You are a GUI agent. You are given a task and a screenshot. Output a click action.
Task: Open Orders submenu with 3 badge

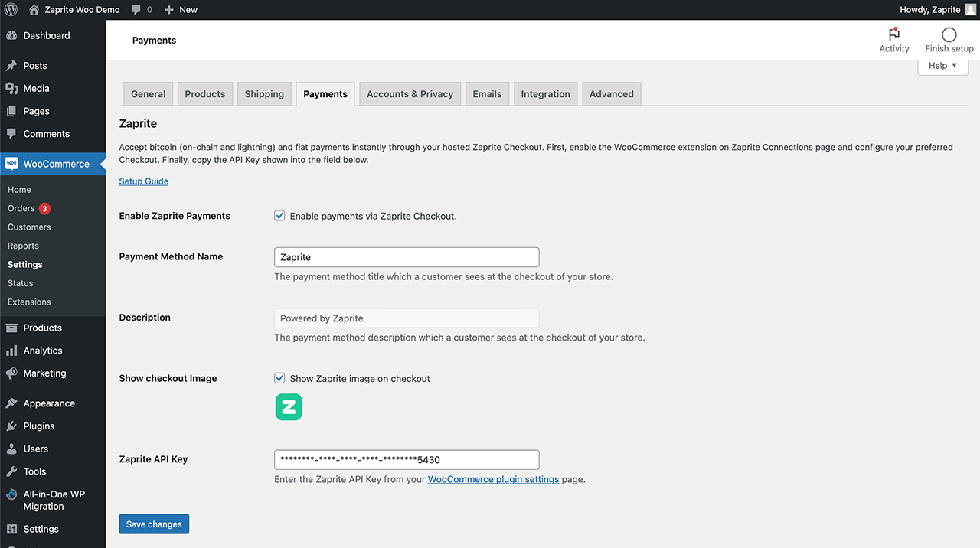click(29, 208)
